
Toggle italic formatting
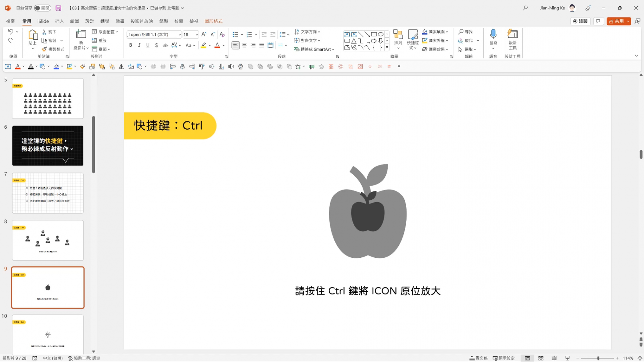click(139, 45)
